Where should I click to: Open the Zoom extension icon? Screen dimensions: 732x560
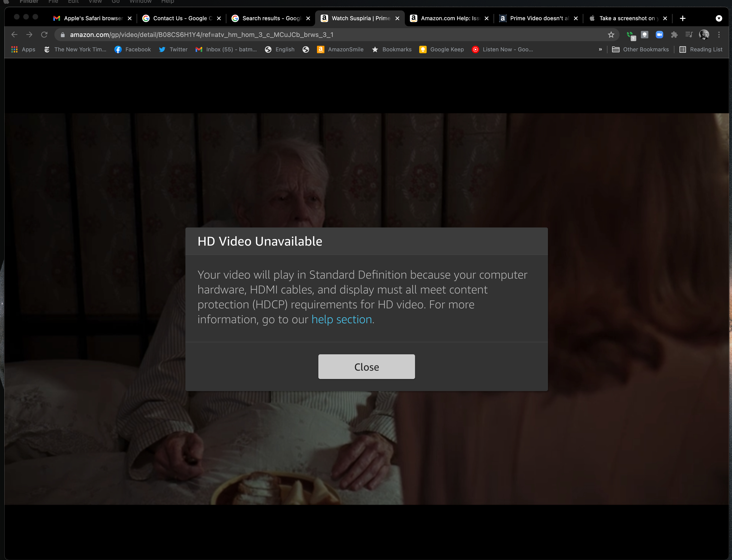click(x=659, y=35)
